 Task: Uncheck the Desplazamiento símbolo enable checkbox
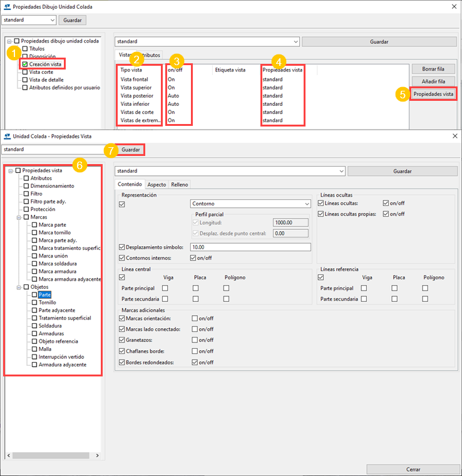122,247
